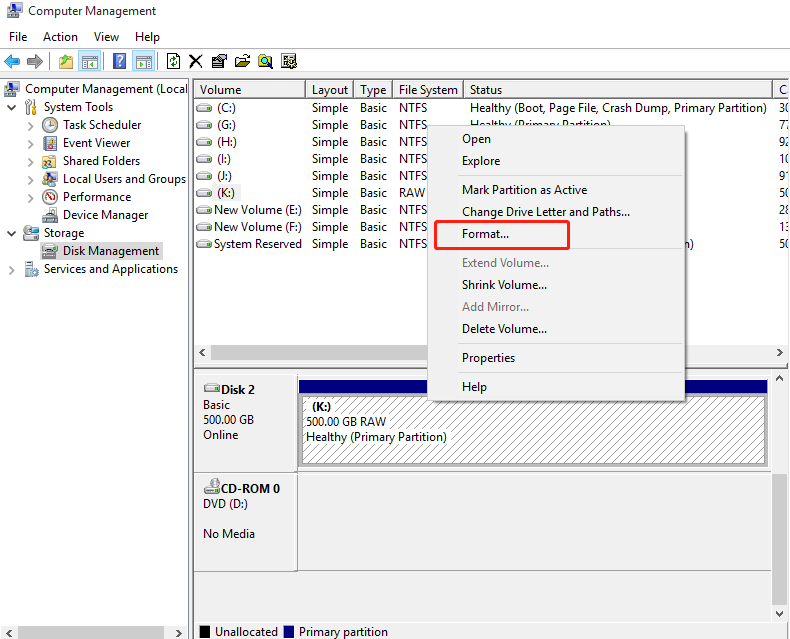Open the Action menu in menu bar
This screenshot has width=790, height=639.
point(60,37)
